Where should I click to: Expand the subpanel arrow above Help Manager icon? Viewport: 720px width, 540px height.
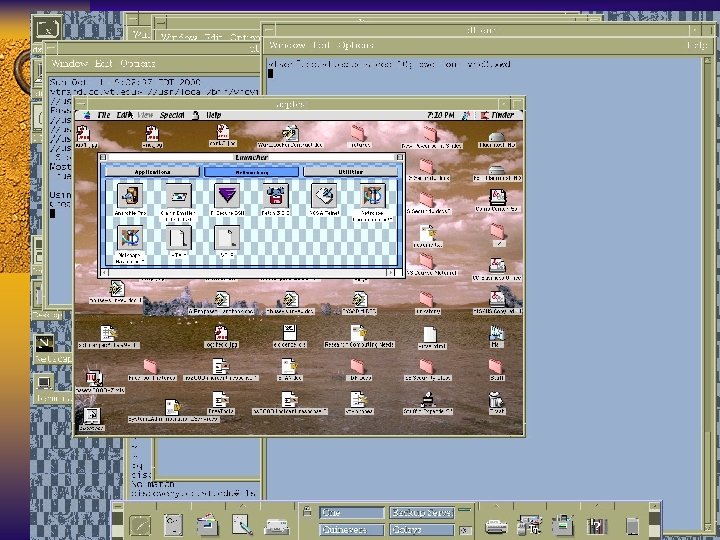pos(597,506)
